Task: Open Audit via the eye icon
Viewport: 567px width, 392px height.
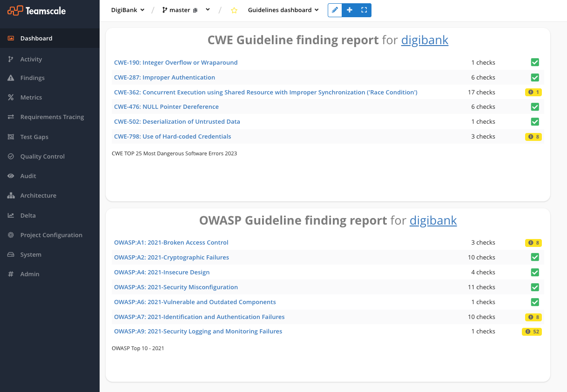Action: click(11, 176)
